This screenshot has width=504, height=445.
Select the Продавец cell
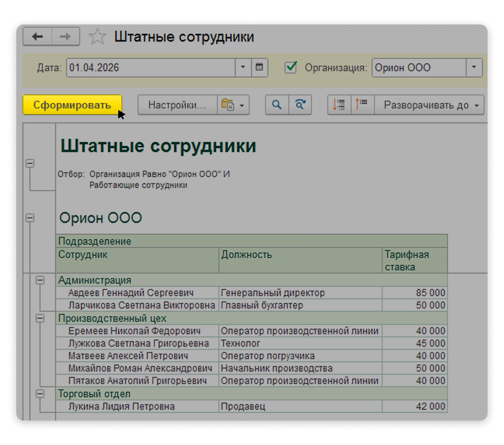(x=301, y=406)
